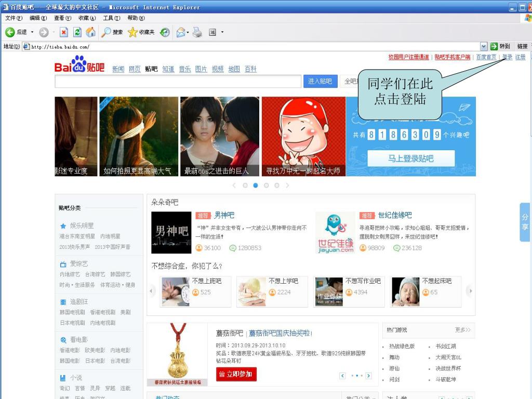The width and height of the screenshot is (532, 399).
Task: Click the 百科 navigation link
Action: pyautogui.click(x=250, y=69)
